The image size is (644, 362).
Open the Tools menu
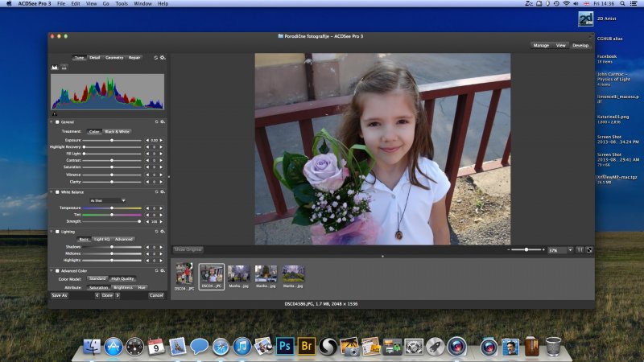(x=122, y=3)
